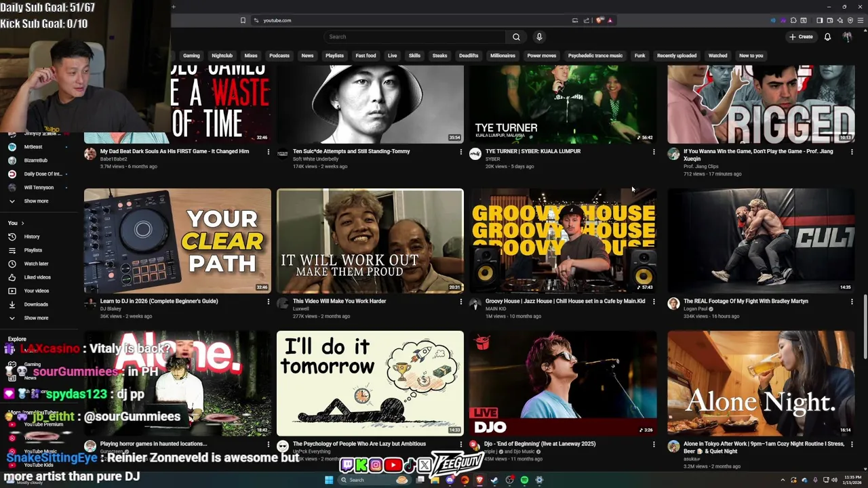Open options menu for My Dad Beat Dark Souls

268,152
